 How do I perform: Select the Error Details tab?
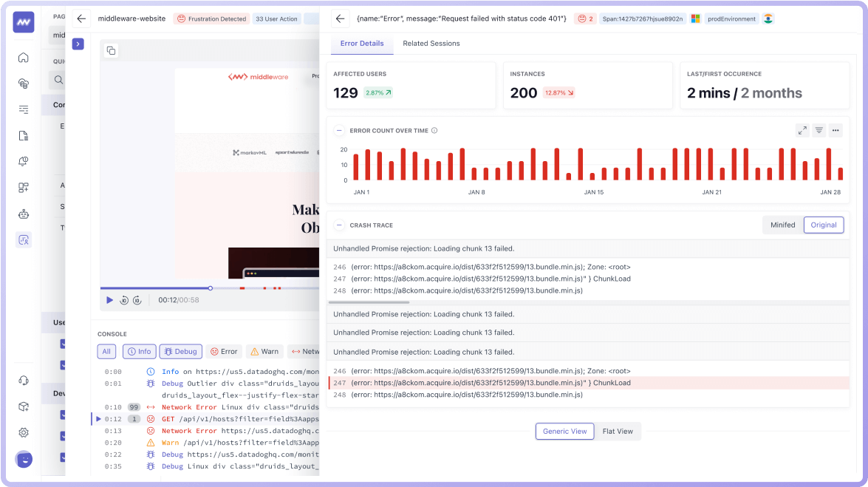click(361, 44)
